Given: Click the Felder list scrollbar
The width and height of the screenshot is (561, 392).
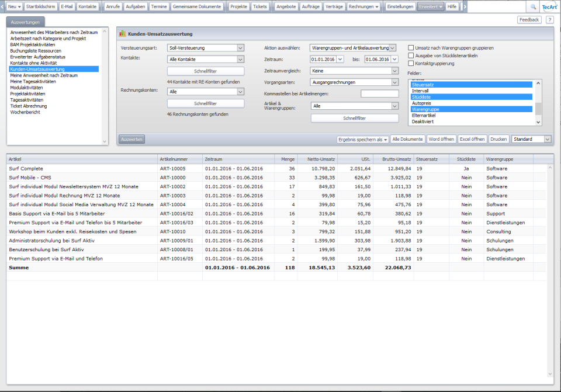Looking at the screenshot, I should [538, 102].
